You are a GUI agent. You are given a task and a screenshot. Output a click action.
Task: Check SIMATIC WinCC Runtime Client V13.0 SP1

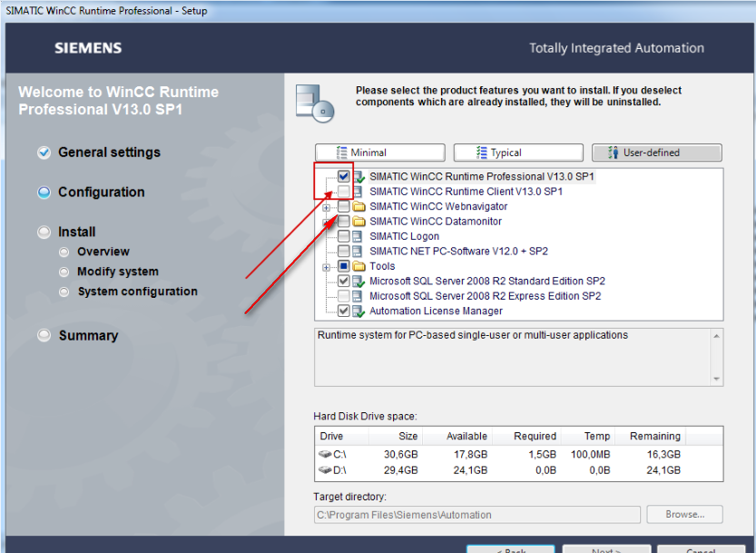[x=343, y=192]
